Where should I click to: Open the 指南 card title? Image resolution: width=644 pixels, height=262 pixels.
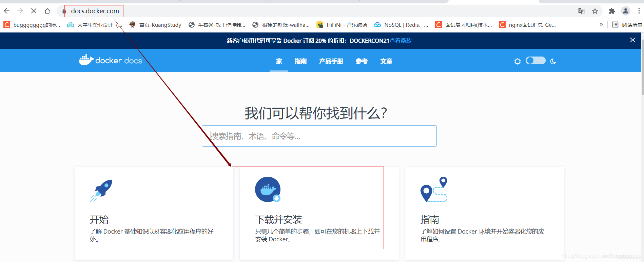(x=430, y=220)
